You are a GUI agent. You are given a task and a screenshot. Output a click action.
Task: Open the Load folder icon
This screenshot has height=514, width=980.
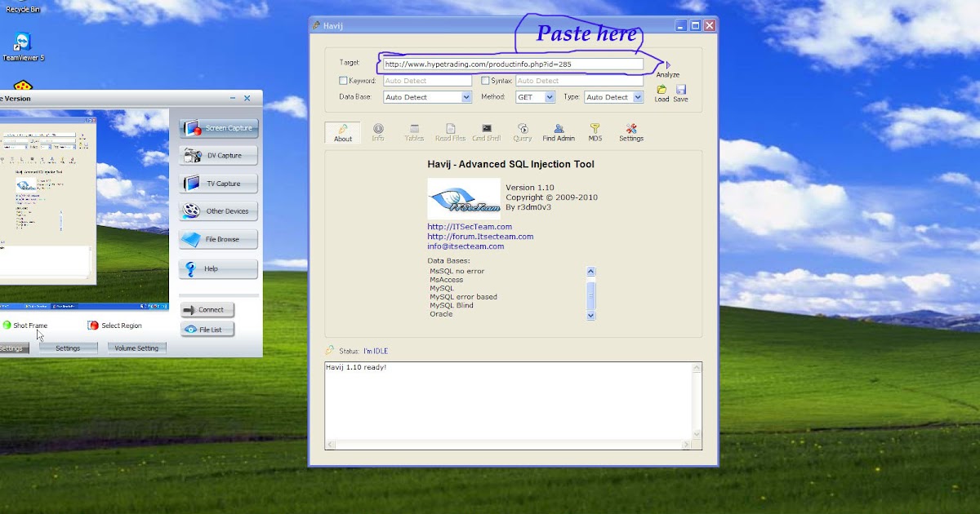tap(661, 90)
